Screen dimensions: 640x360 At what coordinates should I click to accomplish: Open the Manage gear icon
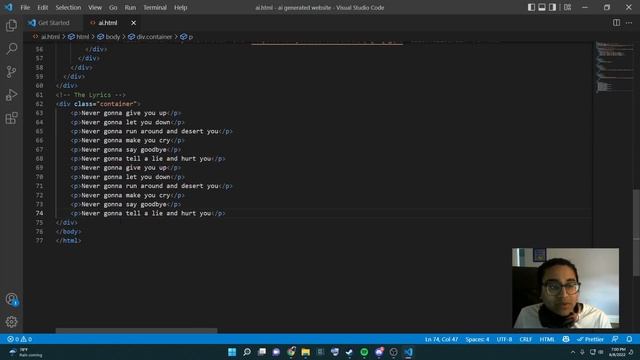pyautogui.click(x=11, y=322)
